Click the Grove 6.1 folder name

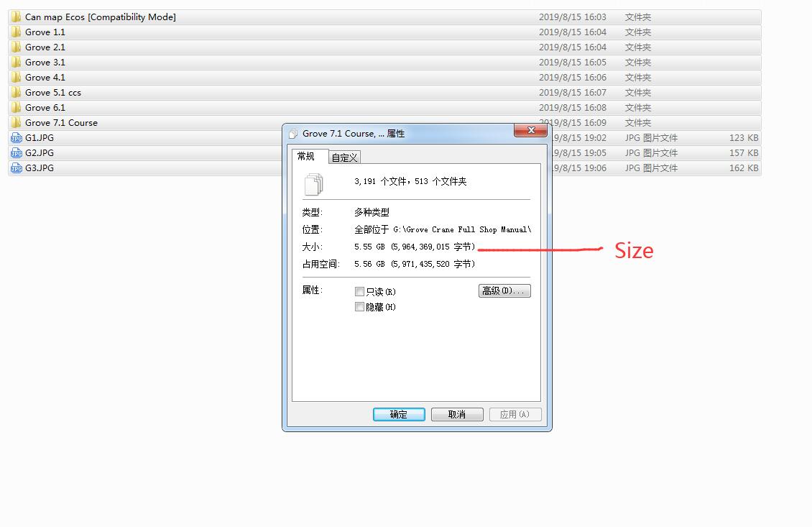(x=45, y=107)
